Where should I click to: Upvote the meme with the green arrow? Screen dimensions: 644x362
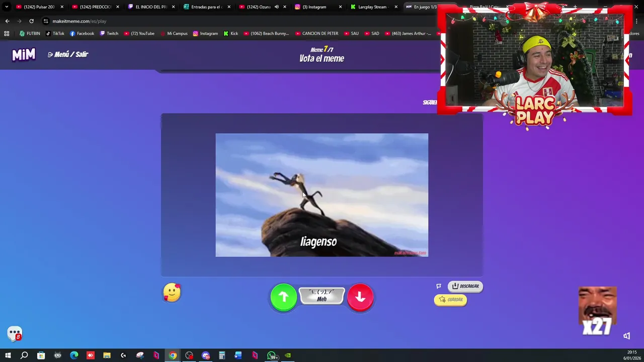(284, 297)
